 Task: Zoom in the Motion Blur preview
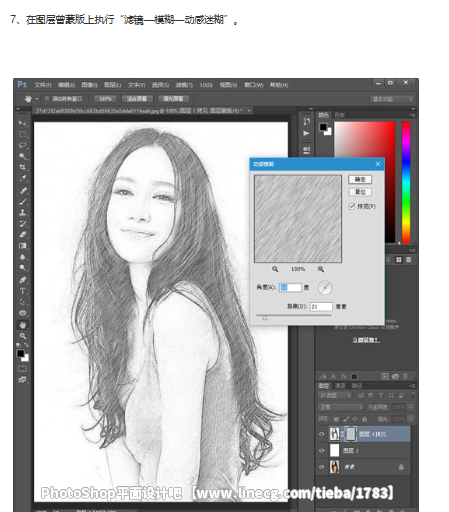pyautogui.click(x=321, y=269)
